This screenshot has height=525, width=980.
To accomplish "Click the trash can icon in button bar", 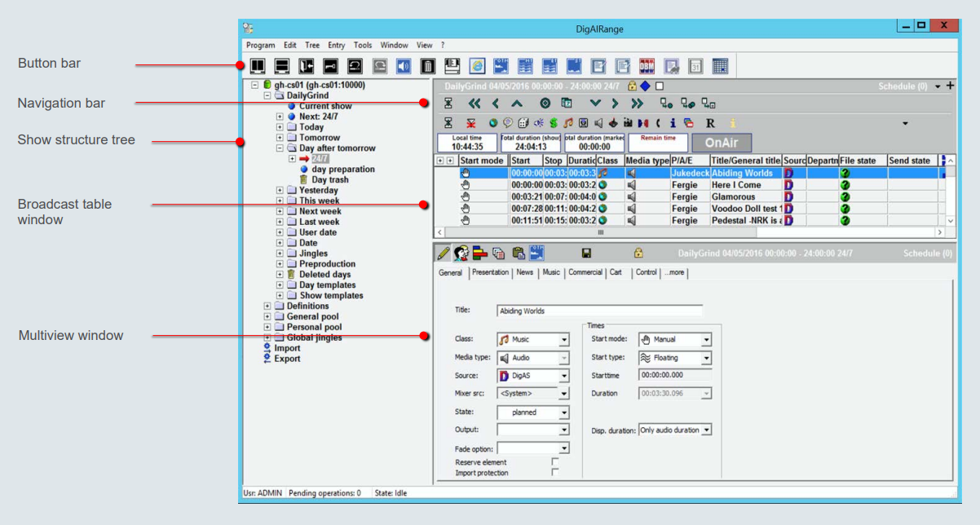I will [x=427, y=66].
